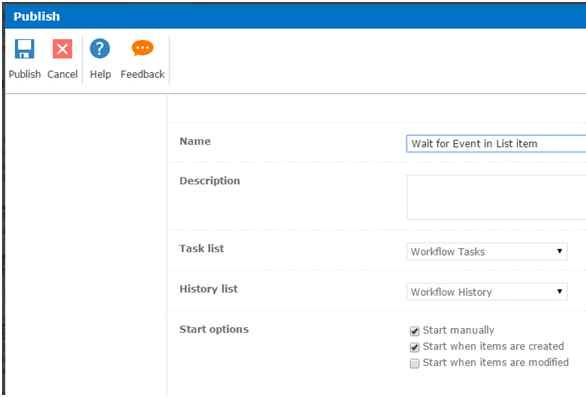Open the History list dropdown
This screenshot has width=586, height=397.
coord(487,292)
